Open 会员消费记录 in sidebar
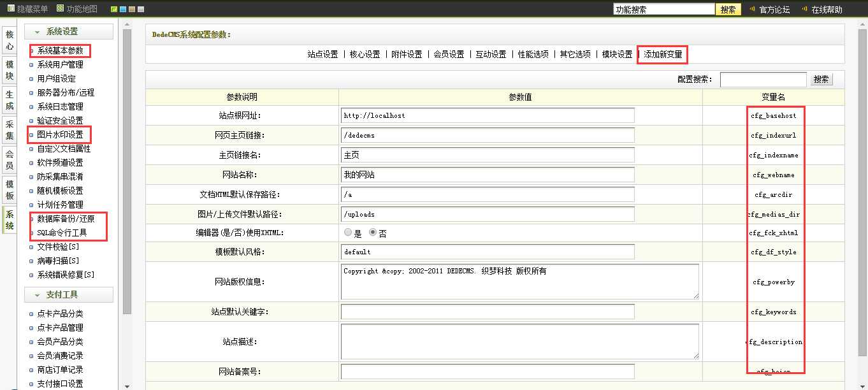868x390 pixels. [x=60, y=356]
